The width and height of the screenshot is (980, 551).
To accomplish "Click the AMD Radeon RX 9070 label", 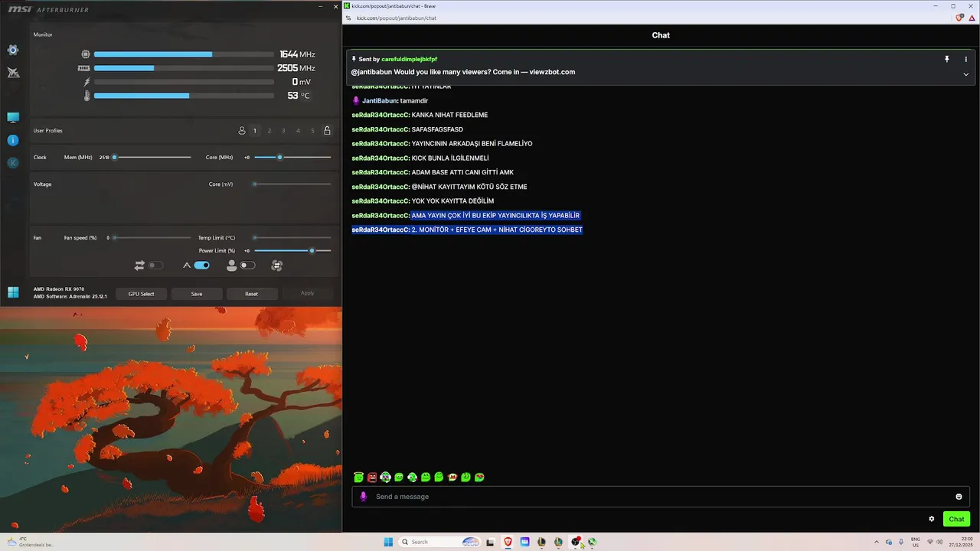I will (59, 289).
